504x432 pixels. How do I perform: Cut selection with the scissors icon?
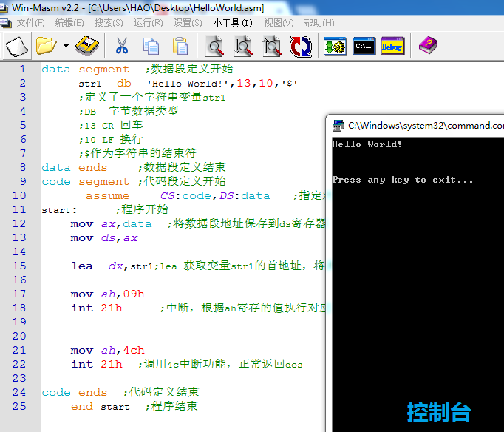pyautogui.click(x=122, y=46)
